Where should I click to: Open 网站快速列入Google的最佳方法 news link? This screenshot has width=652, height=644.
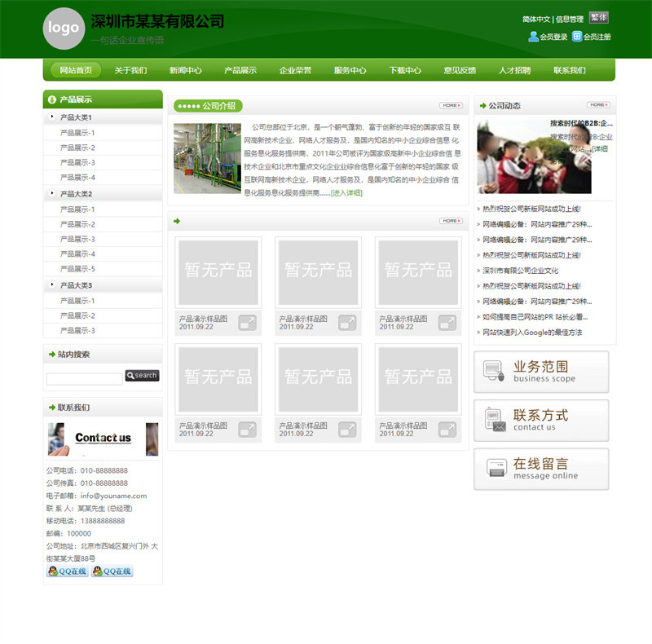click(532, 333)
